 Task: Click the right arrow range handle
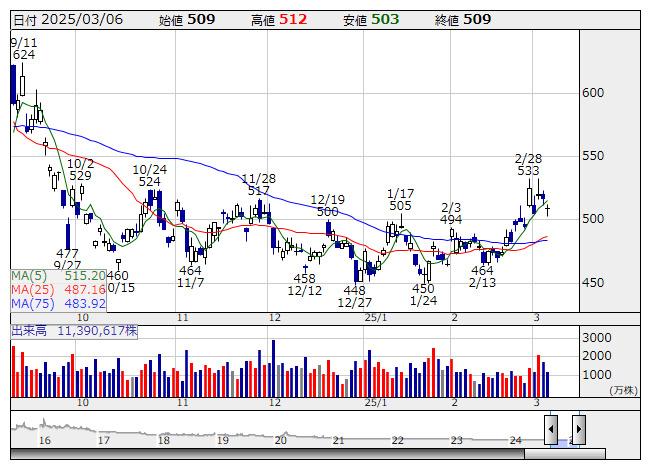click(x=579, y=429)
